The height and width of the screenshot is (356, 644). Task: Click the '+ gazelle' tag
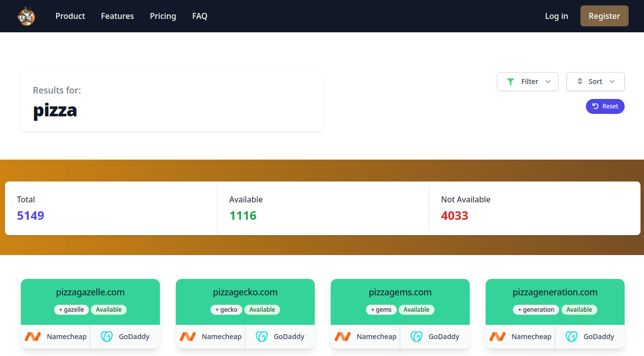click(72, 310)
